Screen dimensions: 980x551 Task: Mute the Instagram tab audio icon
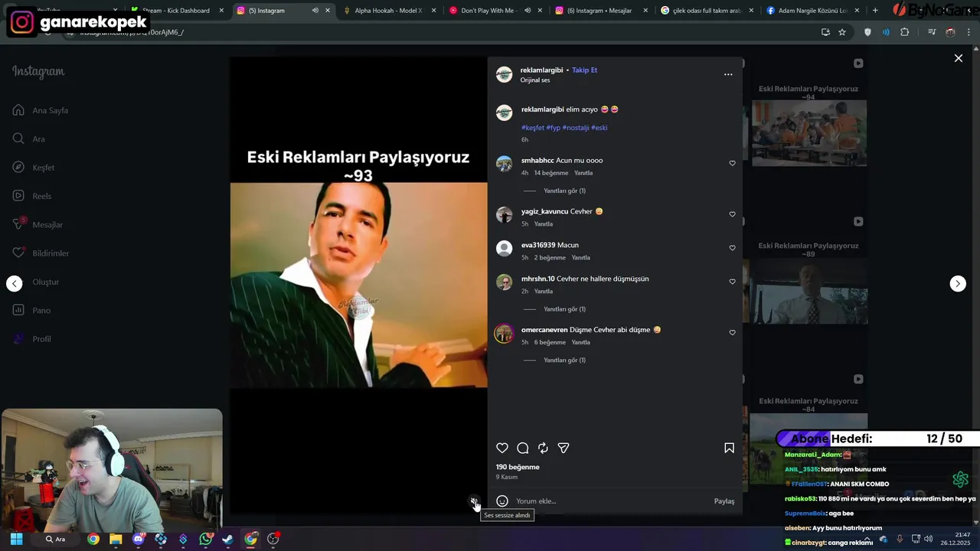click(315, 11)
